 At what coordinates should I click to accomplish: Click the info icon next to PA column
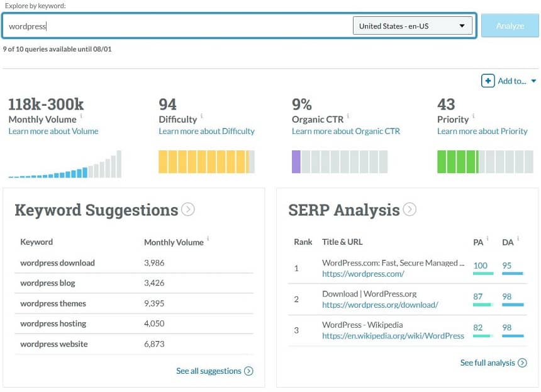pyautogui.click(x=488, y=238)
